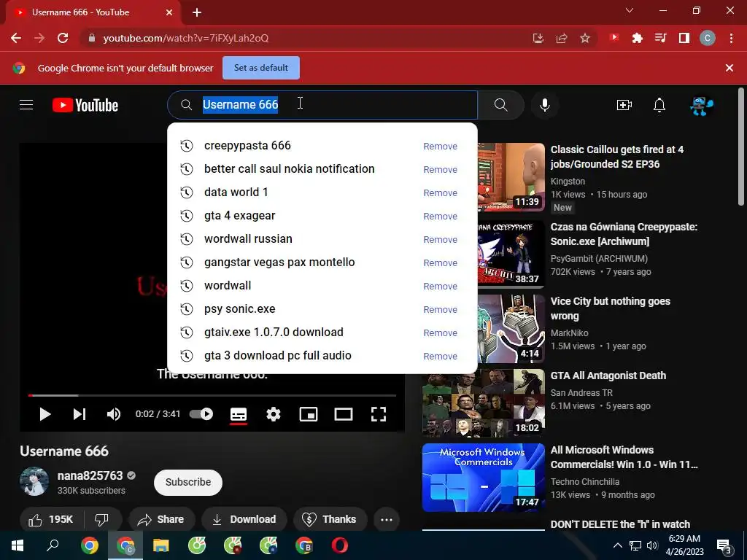Click the search magnifier button
747x560 pixels.
500,105
